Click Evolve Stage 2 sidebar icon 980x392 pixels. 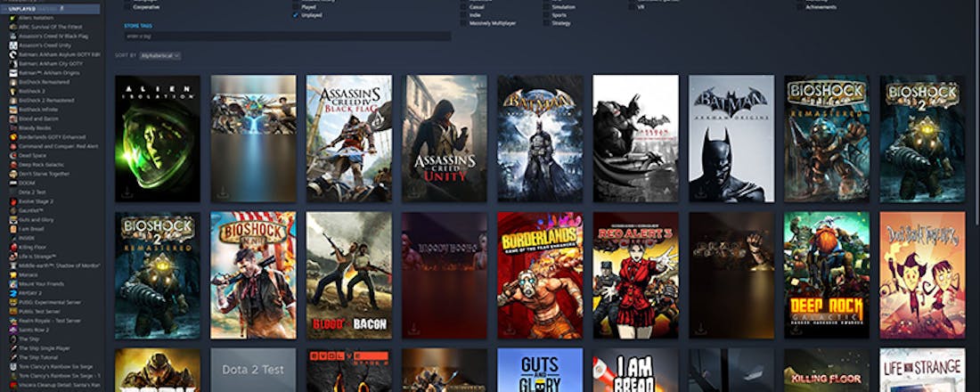click(12, 201)
